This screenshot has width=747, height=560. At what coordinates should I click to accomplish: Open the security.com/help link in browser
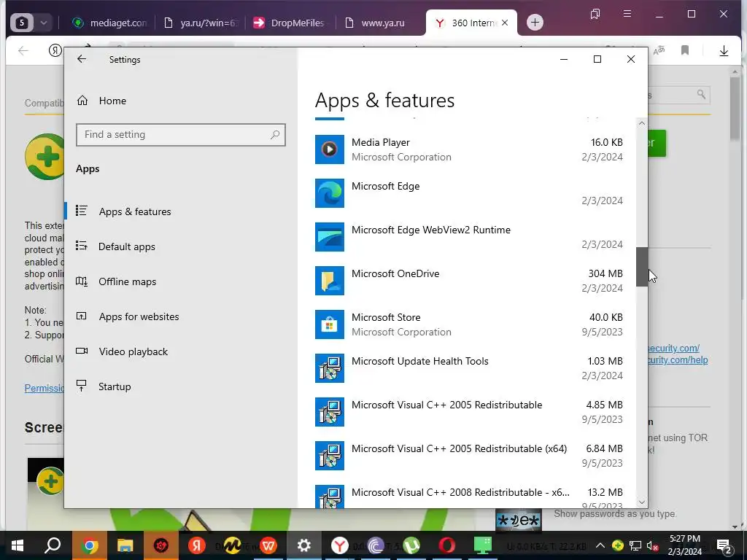[678, 360]
